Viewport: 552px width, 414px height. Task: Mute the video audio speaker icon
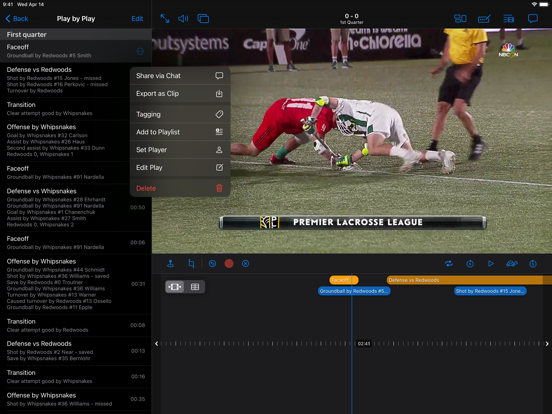click(183, 18)
